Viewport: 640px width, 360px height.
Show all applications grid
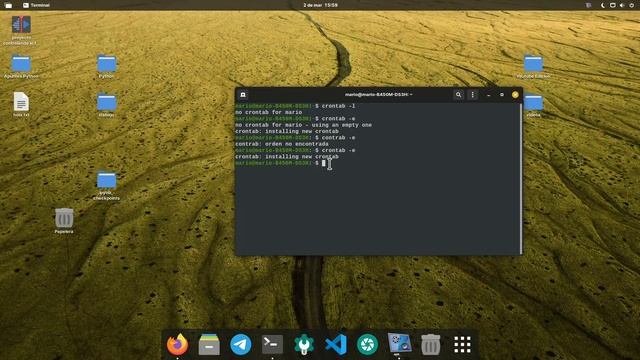point(462,345)
